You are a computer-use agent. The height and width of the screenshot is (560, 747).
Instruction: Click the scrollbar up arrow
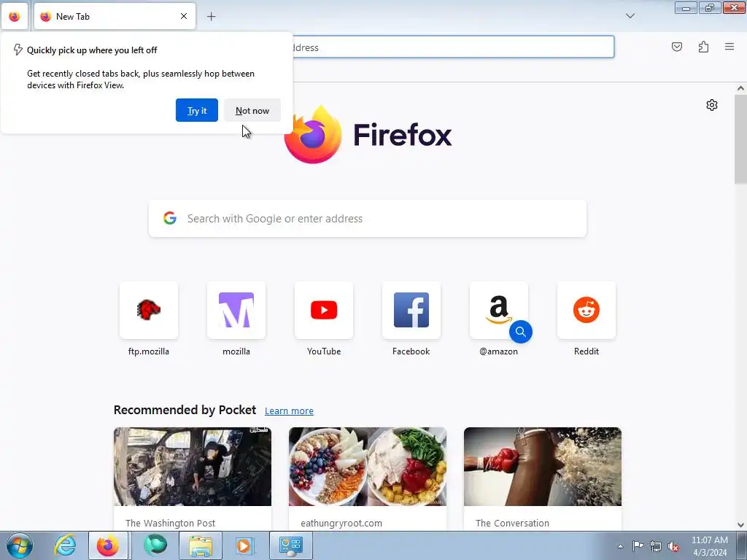(740, 88)
